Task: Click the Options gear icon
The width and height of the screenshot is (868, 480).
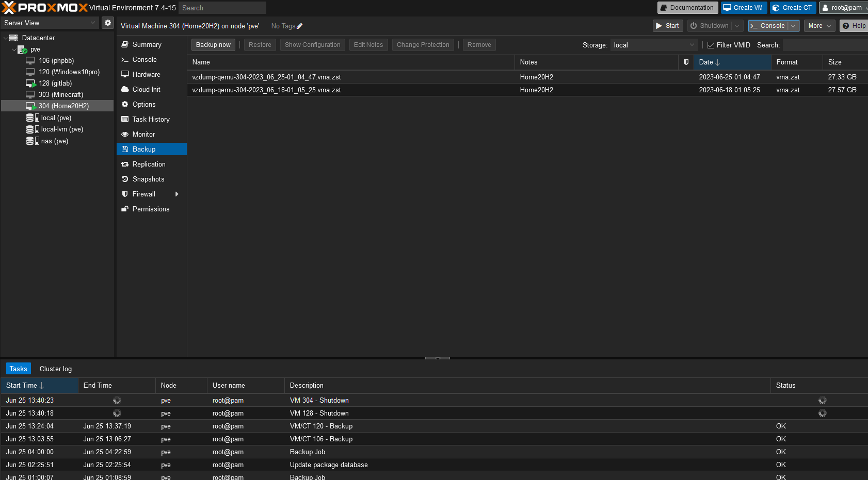Action: click(x=125, y=104)
